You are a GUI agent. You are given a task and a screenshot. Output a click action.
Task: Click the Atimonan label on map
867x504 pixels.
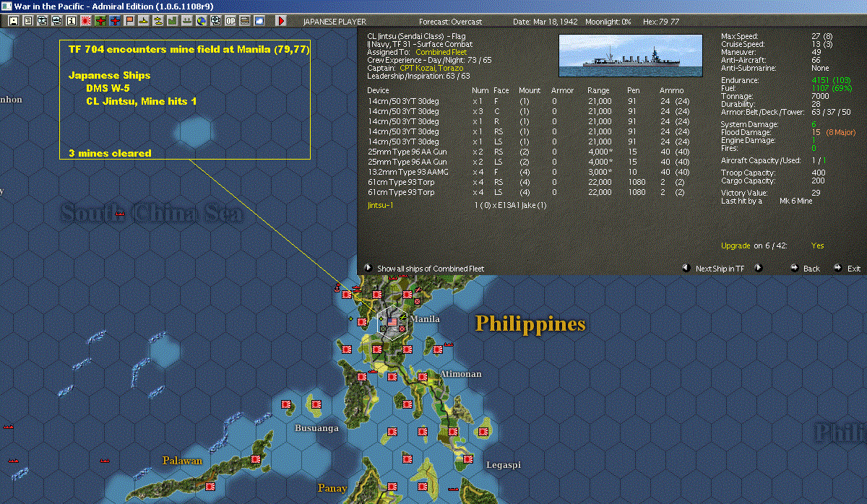460,373
